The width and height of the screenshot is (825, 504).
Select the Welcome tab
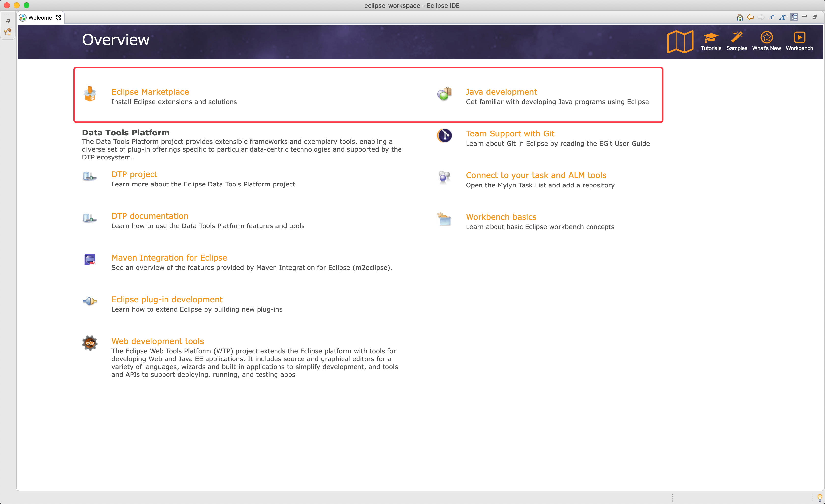click(40, 18)
